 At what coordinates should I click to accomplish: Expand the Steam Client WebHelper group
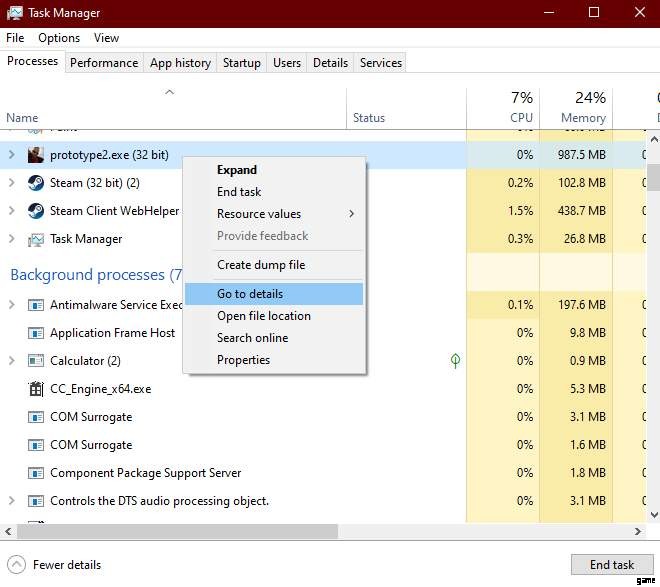[x=12, y=210]
